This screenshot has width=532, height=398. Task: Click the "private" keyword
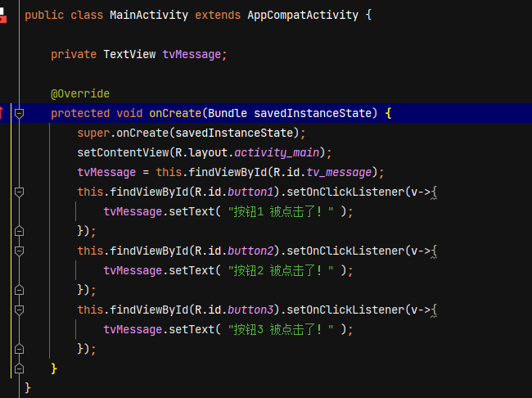click(74, 54)
